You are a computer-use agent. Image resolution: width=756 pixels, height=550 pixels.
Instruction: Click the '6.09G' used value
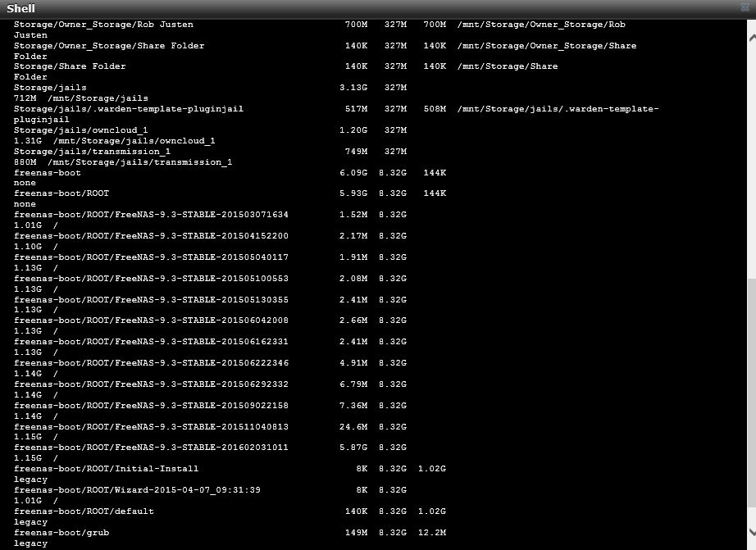pos(353,173)
